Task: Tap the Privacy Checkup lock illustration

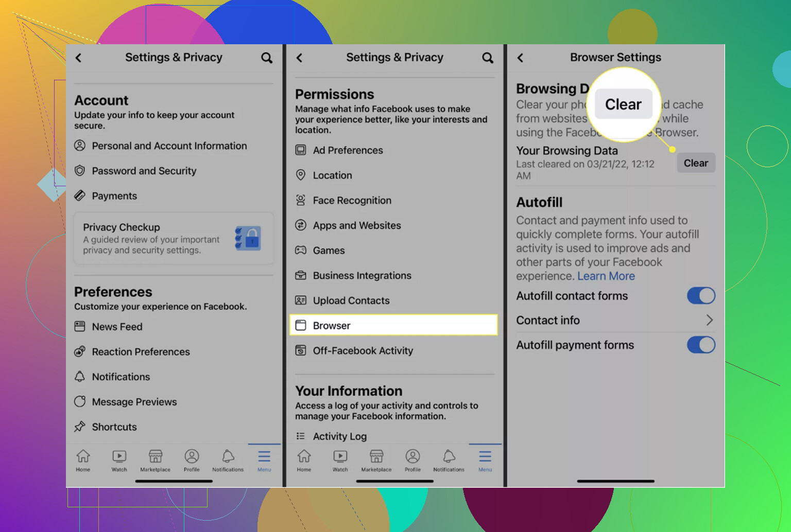Action: (x=248, y=238)
